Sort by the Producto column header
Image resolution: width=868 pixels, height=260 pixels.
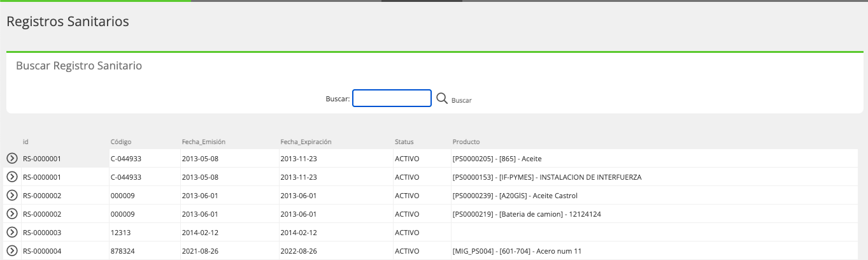466,141
